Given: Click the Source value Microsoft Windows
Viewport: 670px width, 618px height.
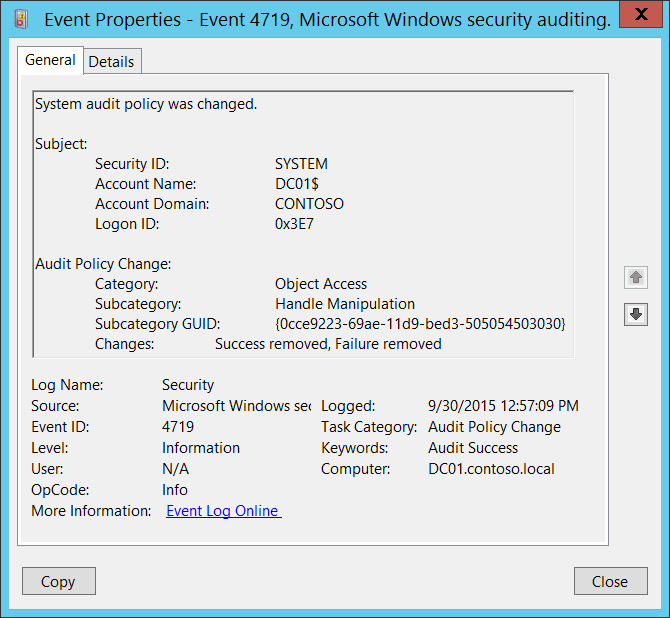Looking at the screenshot, I should [236, 406].
